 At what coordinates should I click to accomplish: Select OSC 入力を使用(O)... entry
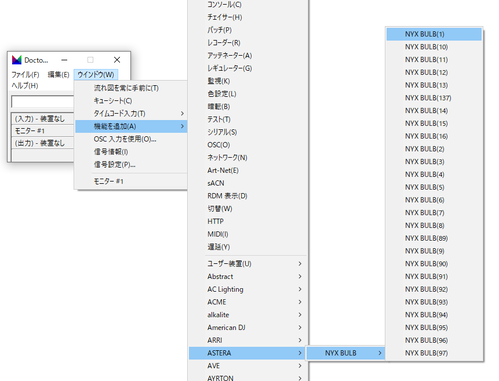coord(131,139)
